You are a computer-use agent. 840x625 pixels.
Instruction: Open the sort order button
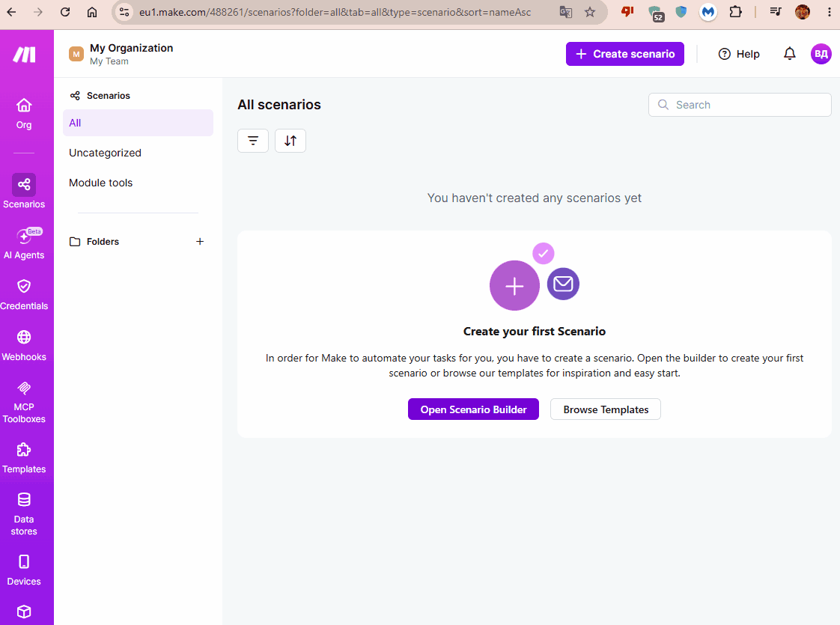point(290,141)
